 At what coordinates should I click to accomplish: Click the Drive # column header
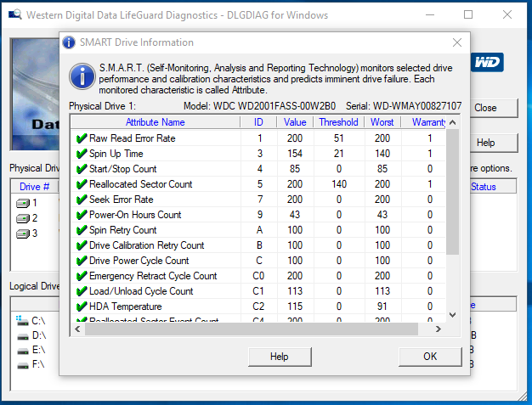[35, 187]
